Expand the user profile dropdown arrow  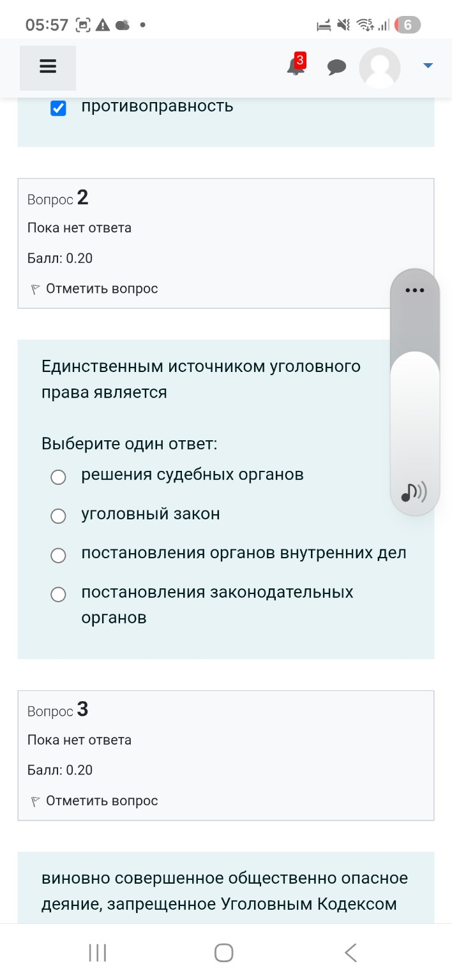click(427, 64)
